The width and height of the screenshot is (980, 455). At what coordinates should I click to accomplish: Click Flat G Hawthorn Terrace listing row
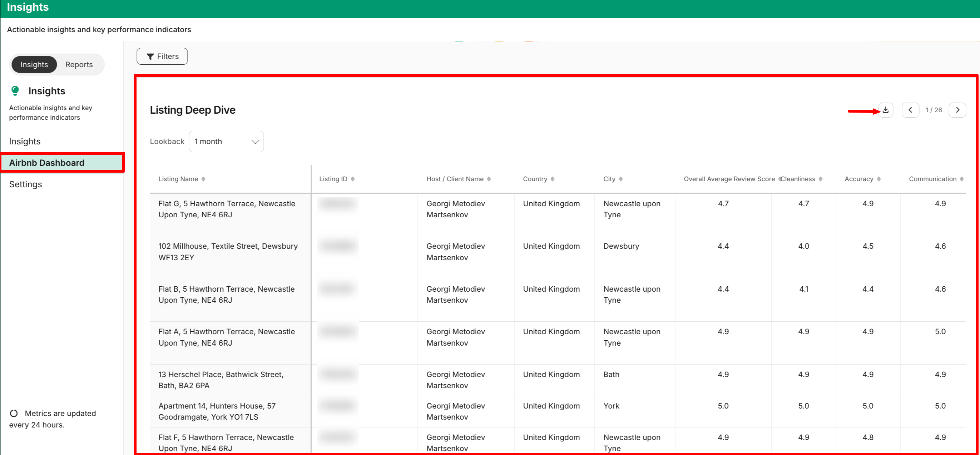[x=227, y=209]
